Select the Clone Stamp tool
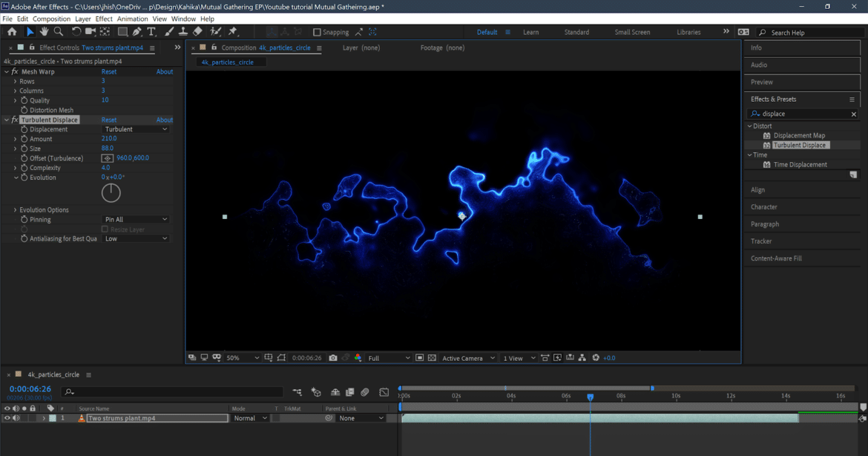 [x=181, y=32]
